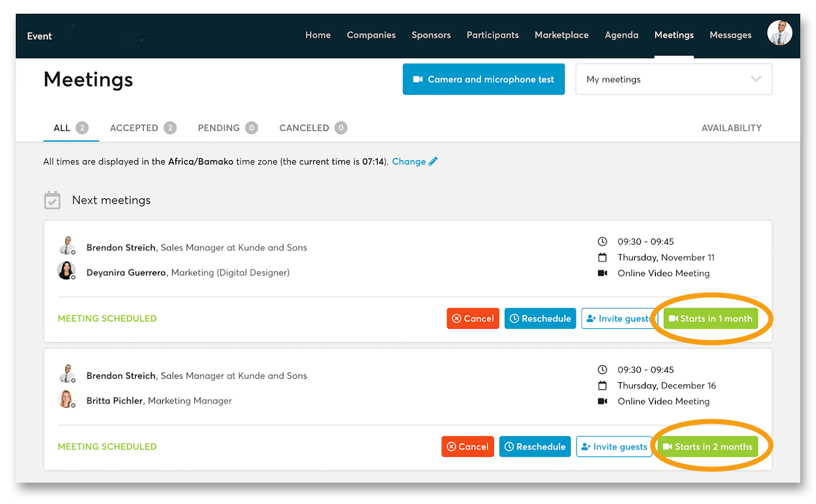Viewport: 816px width, 504px height.
Task: Reschedule the December 16 meeting
Action: 535,446
